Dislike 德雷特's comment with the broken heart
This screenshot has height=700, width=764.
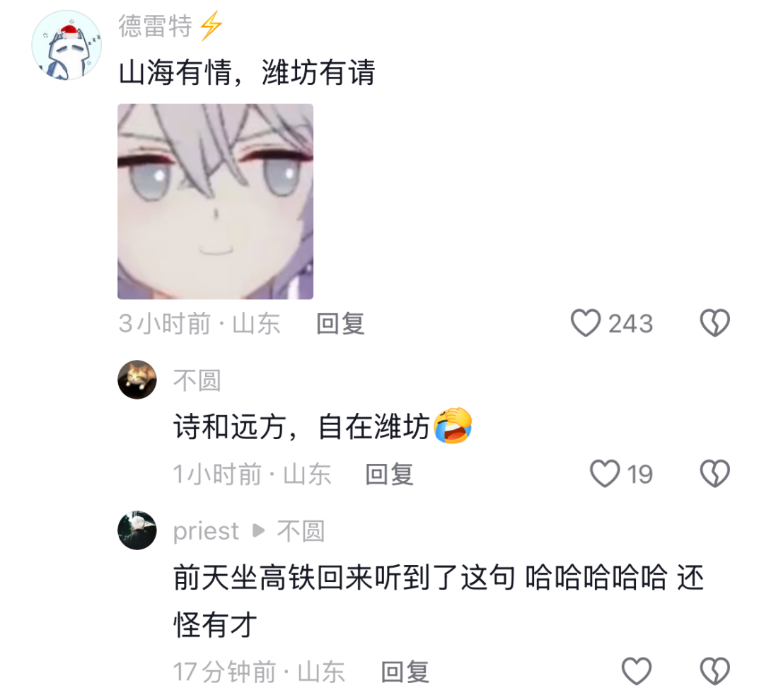[x=714, y=323]
